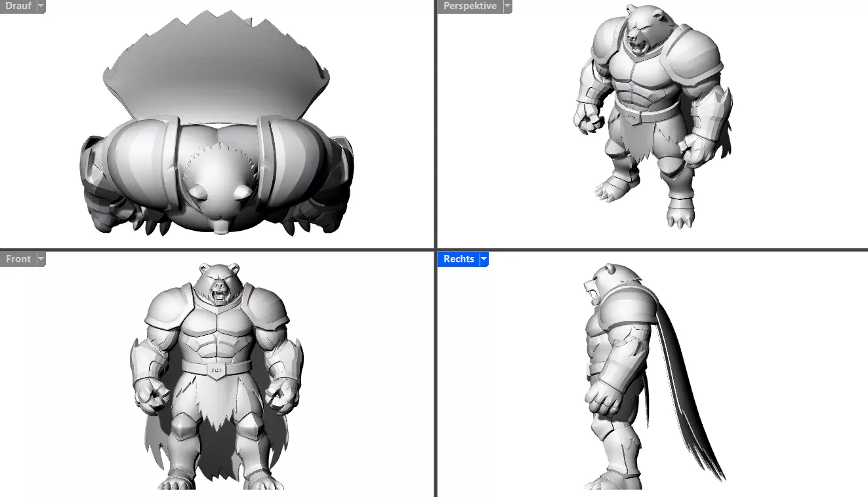The height and width of the screenshot is (497, 868).
Task: Click the Rechts viewport title
Action: coord(459,259)
